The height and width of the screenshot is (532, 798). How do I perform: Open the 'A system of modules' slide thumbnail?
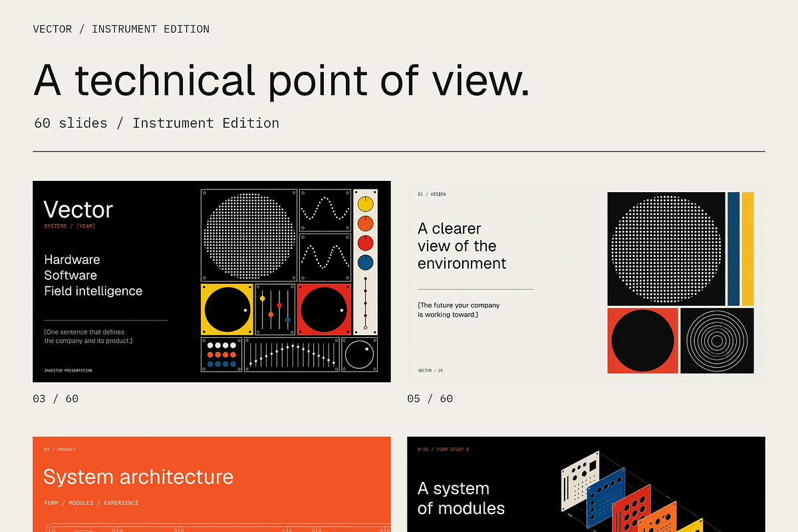click(x=586, y=484)
